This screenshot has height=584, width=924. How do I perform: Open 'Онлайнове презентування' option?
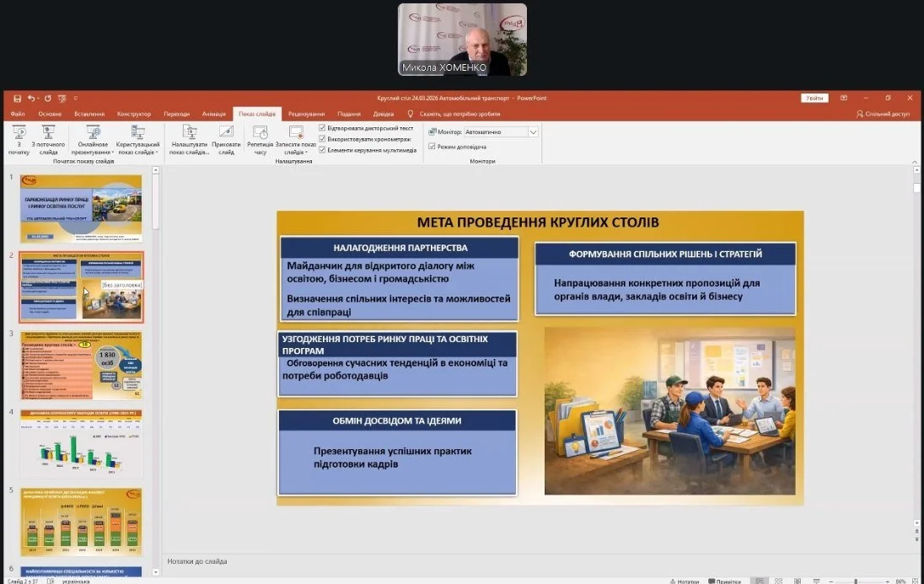93,140
